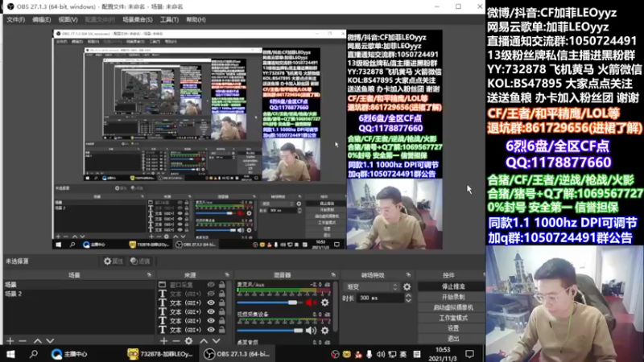The height and width of the screenshot is (362, 644).
Task: Toggle the 英 input method indicator
Action: pos(403,354)
